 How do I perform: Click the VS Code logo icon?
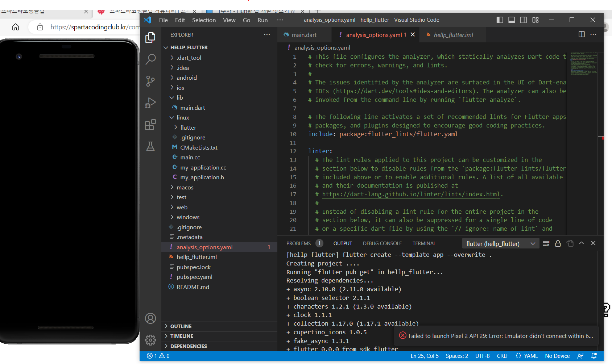148,20
